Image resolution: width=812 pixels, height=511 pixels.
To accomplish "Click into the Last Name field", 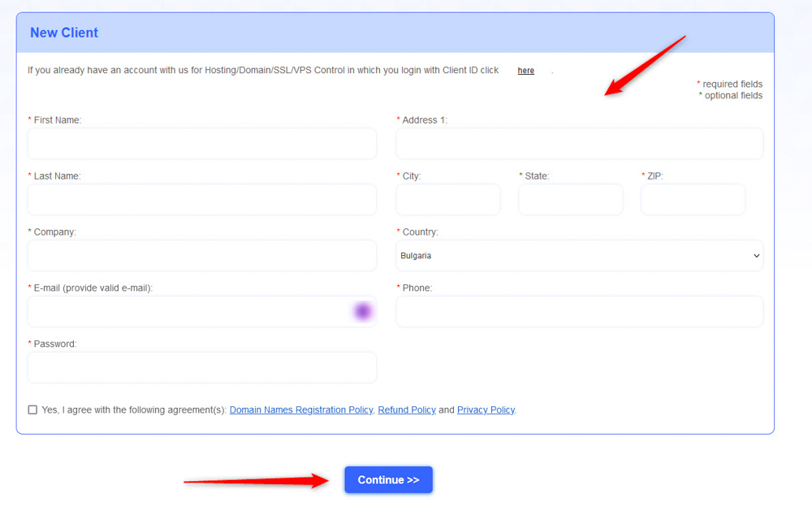I will (x=201, y=199).
